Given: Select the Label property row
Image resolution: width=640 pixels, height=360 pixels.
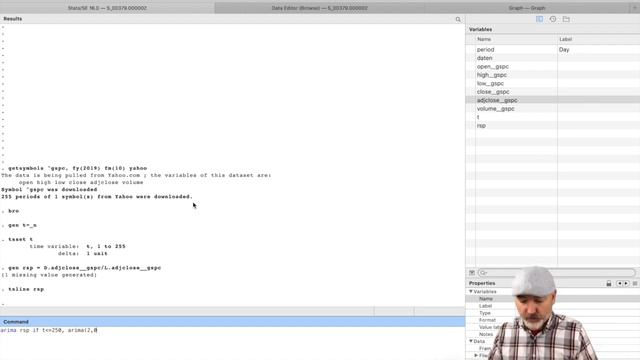Looking at the screenshot, I should click(x=485, y=306).
